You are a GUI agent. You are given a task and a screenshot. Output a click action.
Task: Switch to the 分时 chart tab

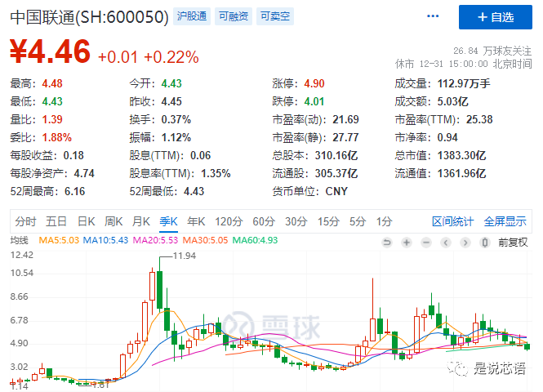click(25, 221)
